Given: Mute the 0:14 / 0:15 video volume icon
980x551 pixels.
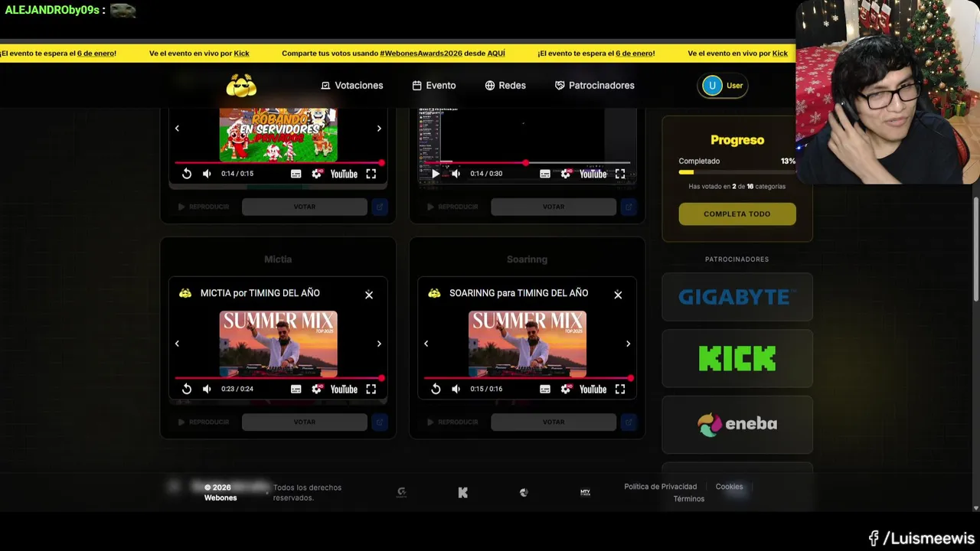Looking at the screenshot, I should point(207,174).
